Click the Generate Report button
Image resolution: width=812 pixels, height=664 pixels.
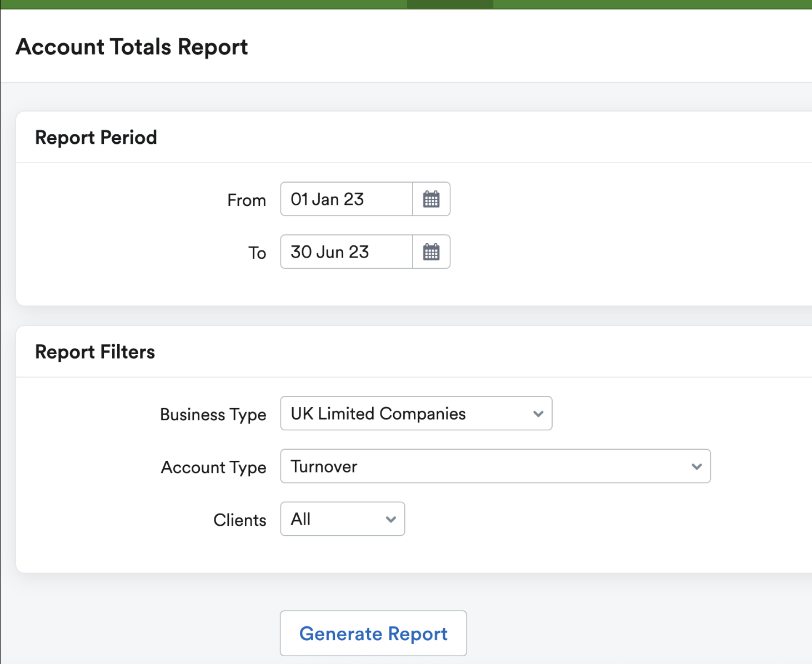(x=373, y=633)
